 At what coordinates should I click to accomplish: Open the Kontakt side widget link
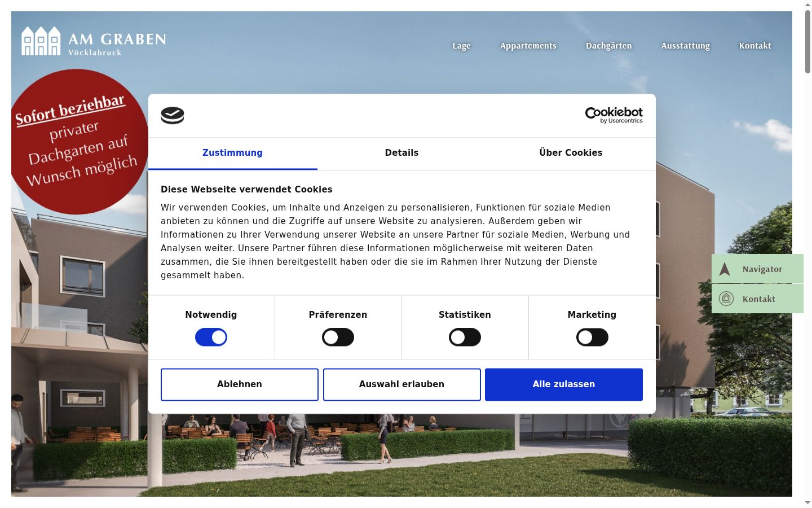click(757, 299)
